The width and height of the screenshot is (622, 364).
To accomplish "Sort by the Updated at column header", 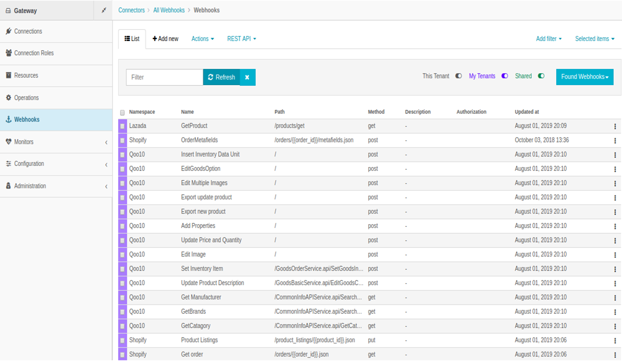I will click(x=527, y=112).
